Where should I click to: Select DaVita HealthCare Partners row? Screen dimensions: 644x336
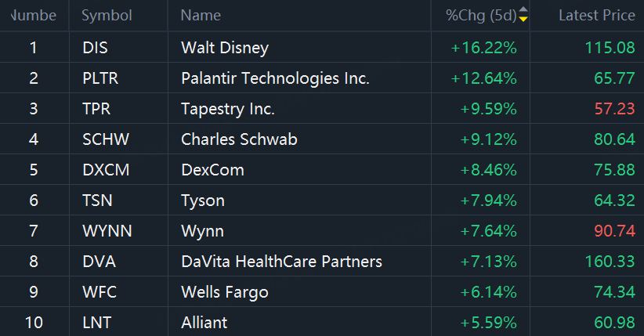tap(281, 262)
